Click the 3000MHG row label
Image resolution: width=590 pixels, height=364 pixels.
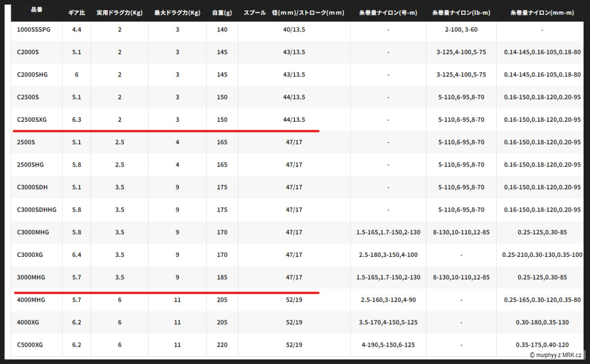[x=31, y=278]
